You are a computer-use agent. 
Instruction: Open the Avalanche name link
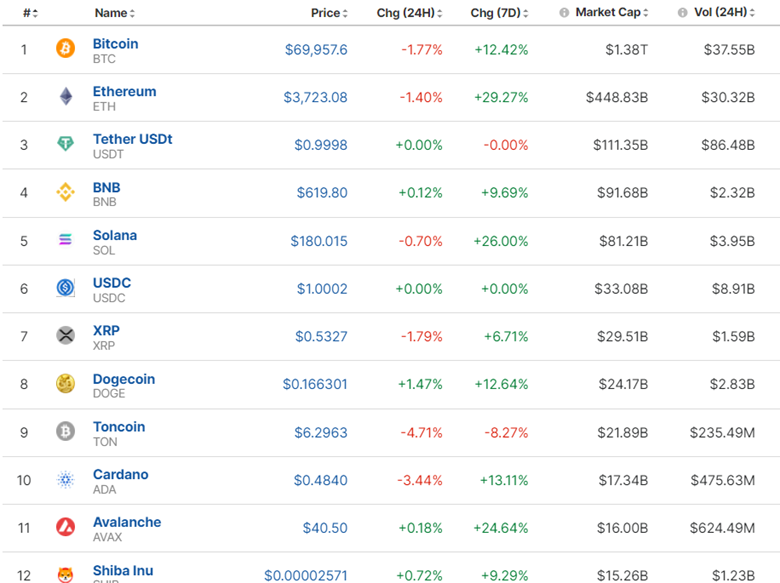point(127,522)
